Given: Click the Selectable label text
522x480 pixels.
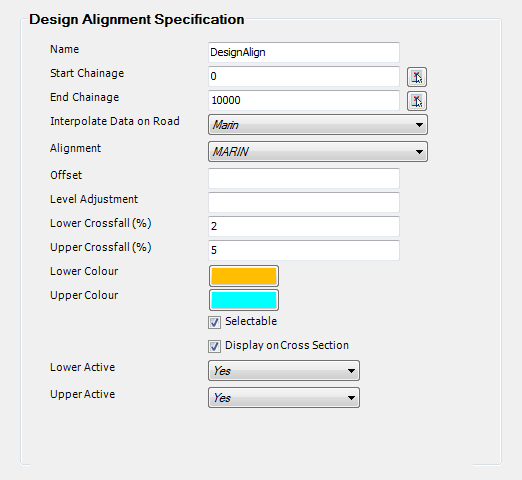Looking at the screenshot, I should click(x=251, y=321).
